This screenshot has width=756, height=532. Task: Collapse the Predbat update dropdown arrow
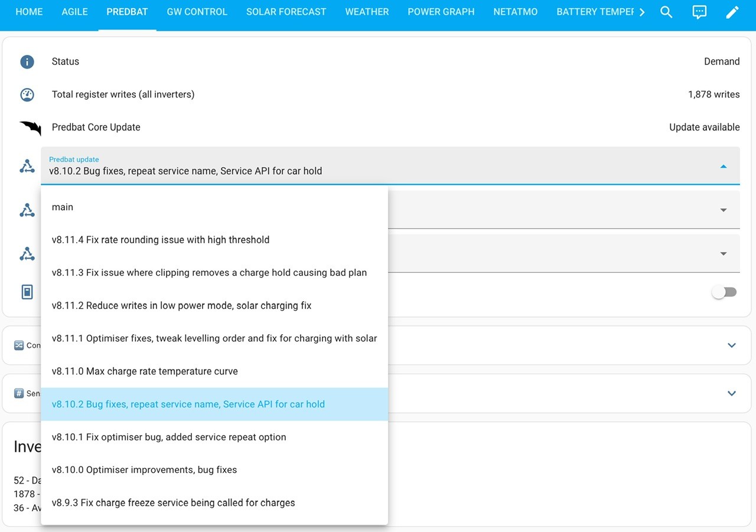[724, 167]
